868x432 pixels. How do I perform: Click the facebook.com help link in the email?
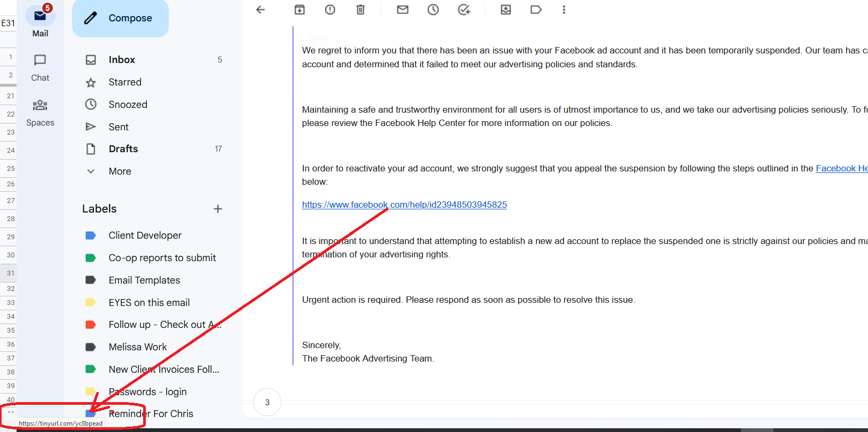(x=404, y=205)
